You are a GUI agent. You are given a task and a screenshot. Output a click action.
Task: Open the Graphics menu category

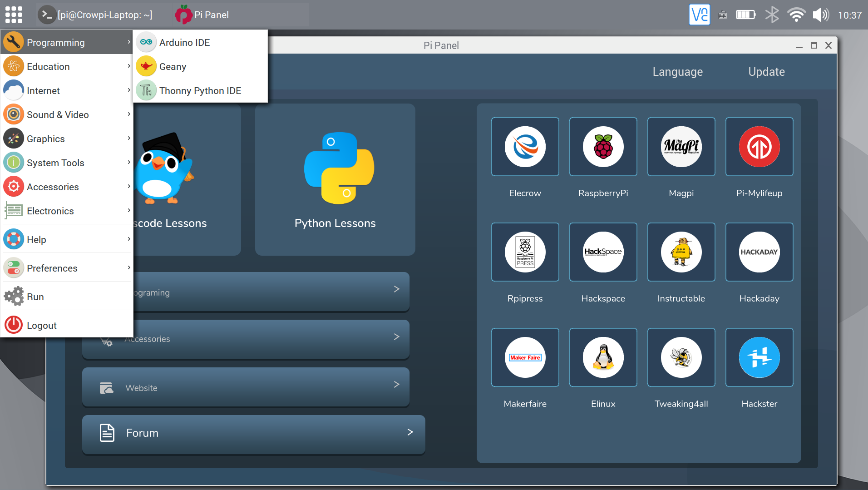[67, 139]
